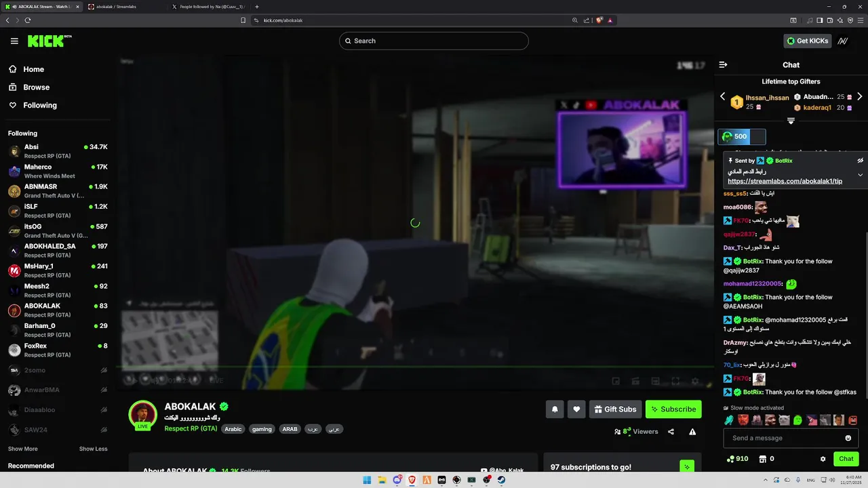Open the hamburger menu beside the Kick logo
The image size is (868, 488).
click(14, 41)
